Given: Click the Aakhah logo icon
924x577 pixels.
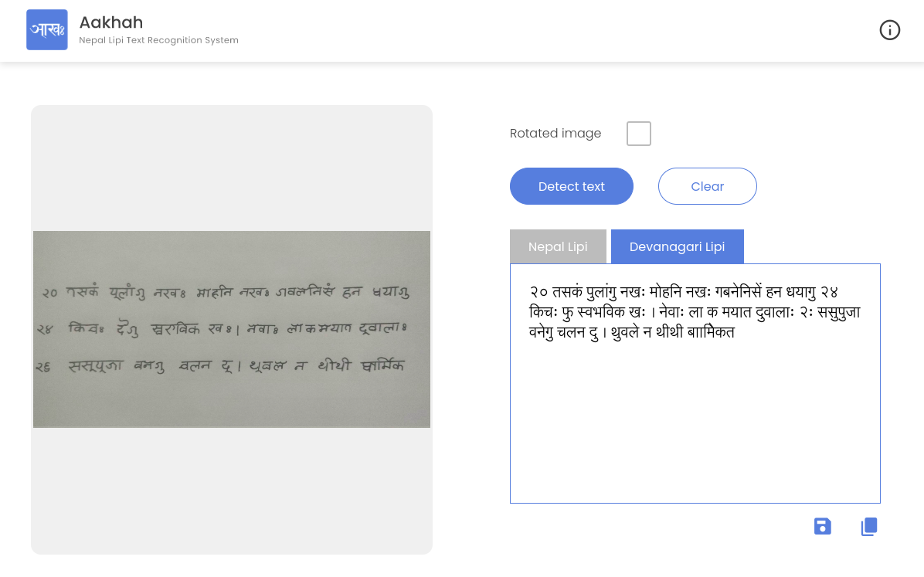Looking at the screenshot, I should click(47, 30).
